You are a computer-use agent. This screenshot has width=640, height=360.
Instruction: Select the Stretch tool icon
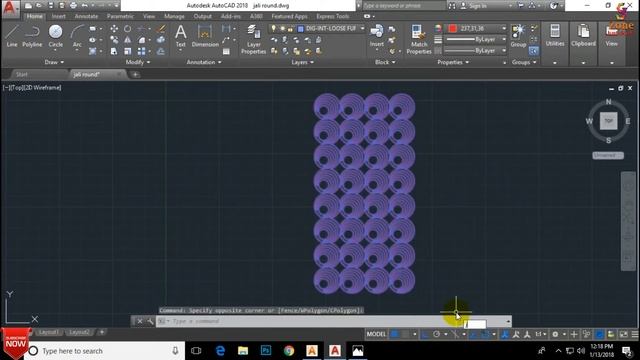(114, 51)
